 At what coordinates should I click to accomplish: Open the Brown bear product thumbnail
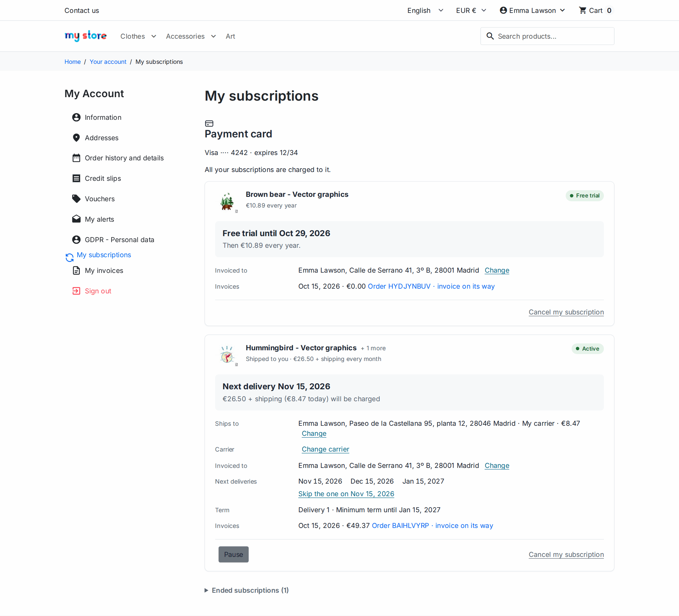click(x=227, y=202)
